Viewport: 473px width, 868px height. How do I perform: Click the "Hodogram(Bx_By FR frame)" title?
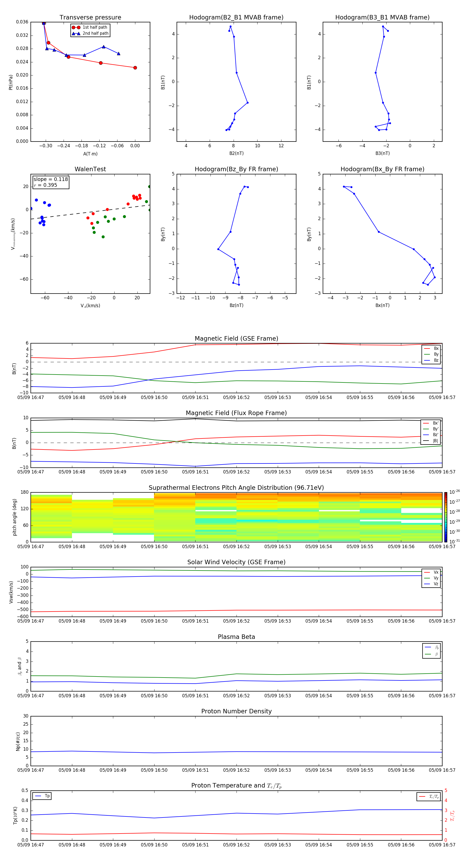(x=382, y=169)
